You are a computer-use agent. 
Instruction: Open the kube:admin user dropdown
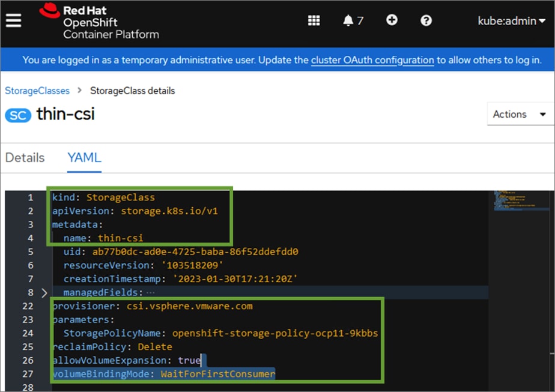pos(511,21)
